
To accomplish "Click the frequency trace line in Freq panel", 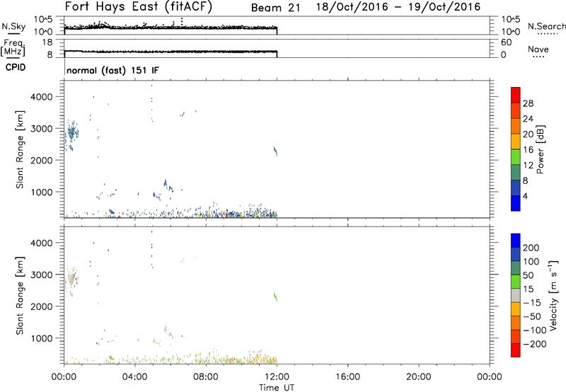I will [x=171, y=52].
